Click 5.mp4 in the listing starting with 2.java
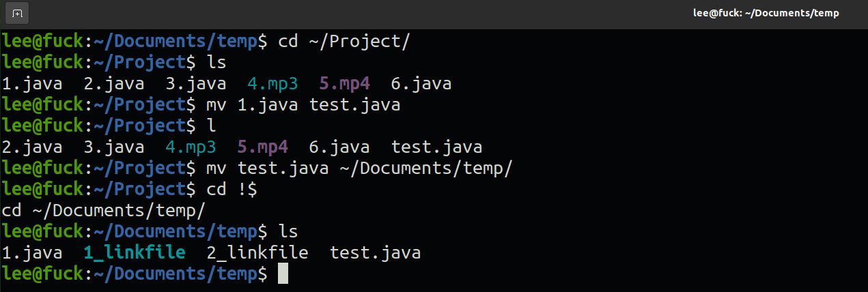 tap(262, 147)
